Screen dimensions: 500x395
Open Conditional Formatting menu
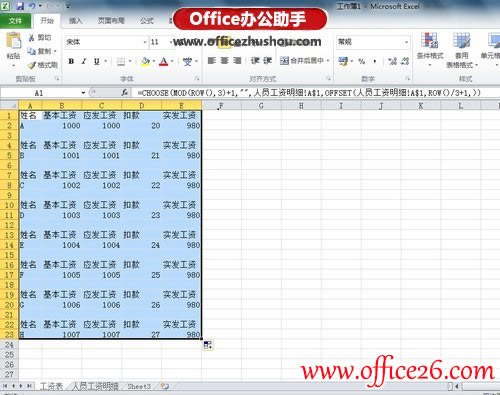(430, 49)
